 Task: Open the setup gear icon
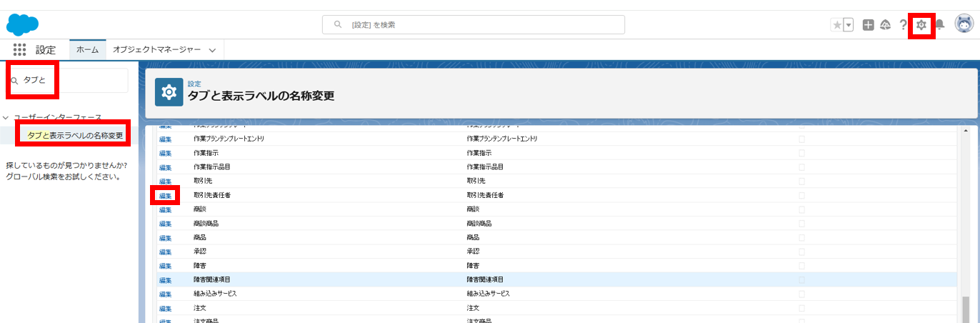(x=921, y=25)
